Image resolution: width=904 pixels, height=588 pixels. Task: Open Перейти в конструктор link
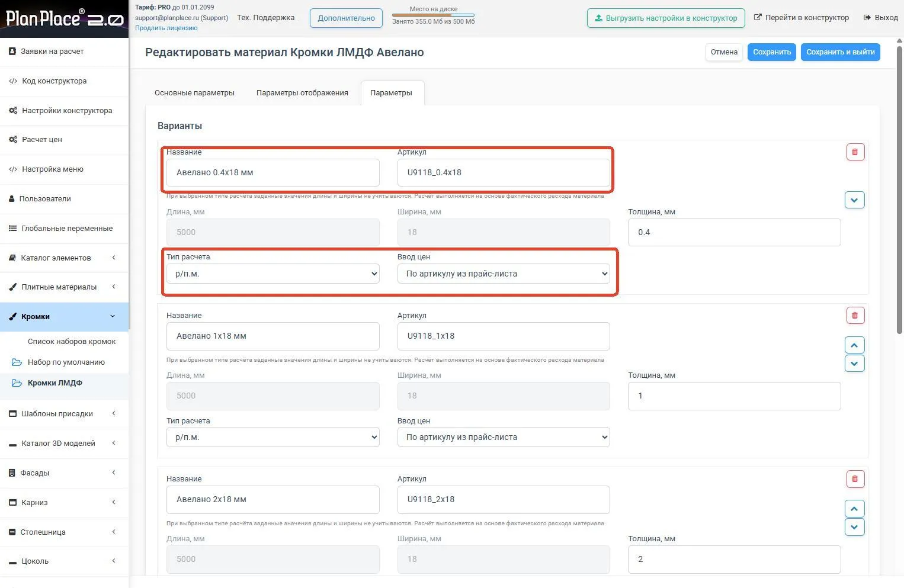(x=801, y=18)
